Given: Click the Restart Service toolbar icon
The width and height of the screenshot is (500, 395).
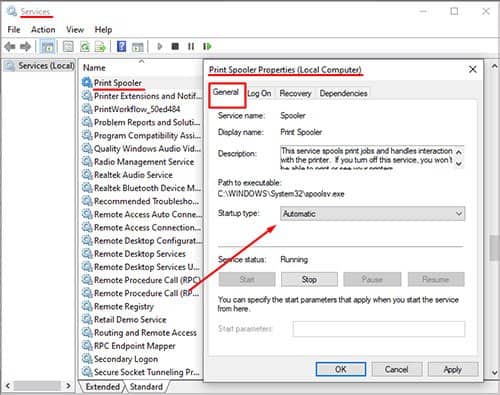Looking at the screenshot, I should pos(207,46).
